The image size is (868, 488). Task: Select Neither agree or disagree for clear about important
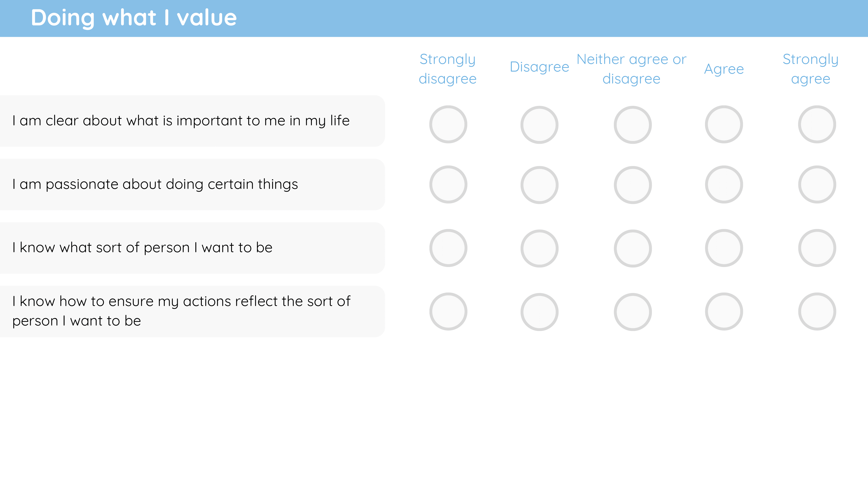633,125
